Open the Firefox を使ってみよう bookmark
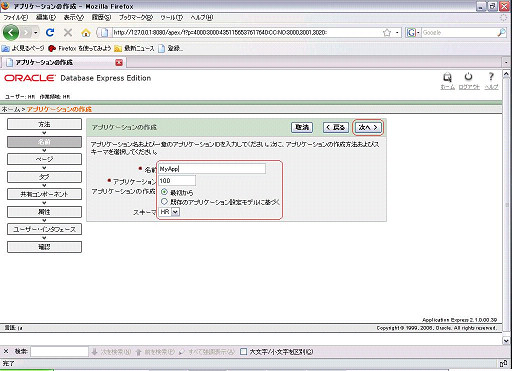Screen dimensions: 512x371 80,48
